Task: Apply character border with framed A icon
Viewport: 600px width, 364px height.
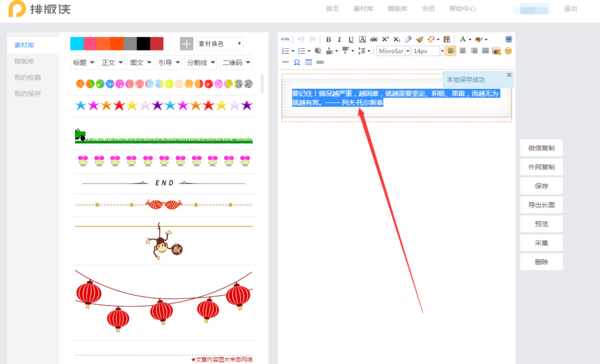Action: click(x=362, y=39)
